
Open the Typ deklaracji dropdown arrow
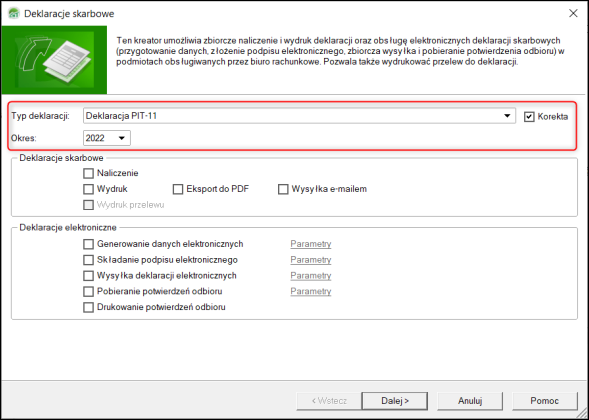pyautogui.click(x=507, y=116)
